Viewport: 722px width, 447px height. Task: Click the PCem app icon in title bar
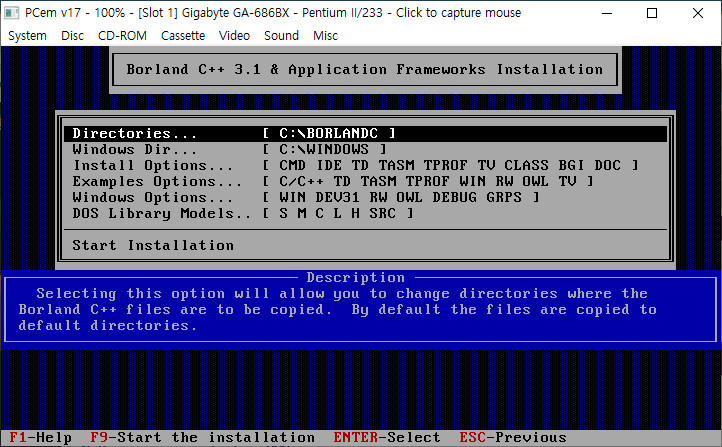(x=11, y=13)
